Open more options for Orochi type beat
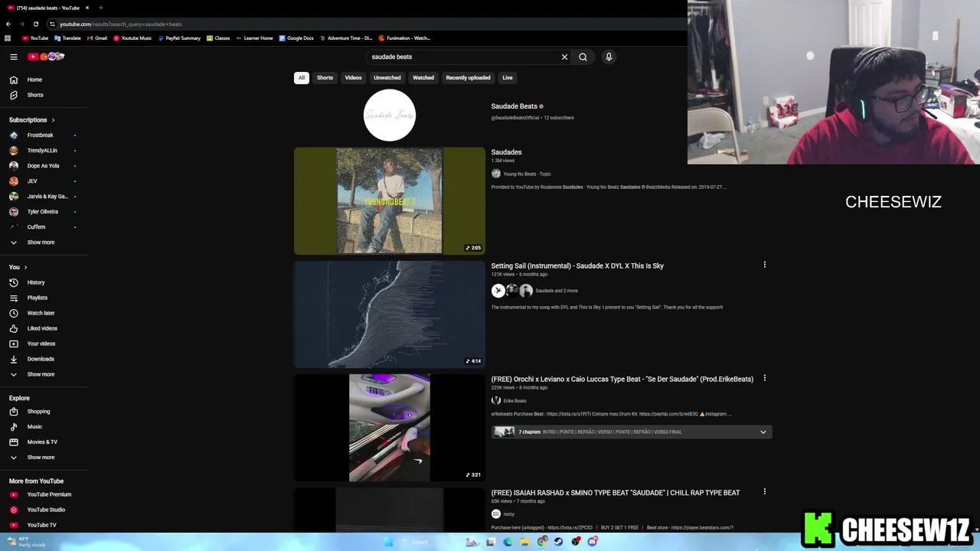The image size is (980, 551). coord(764,378)
